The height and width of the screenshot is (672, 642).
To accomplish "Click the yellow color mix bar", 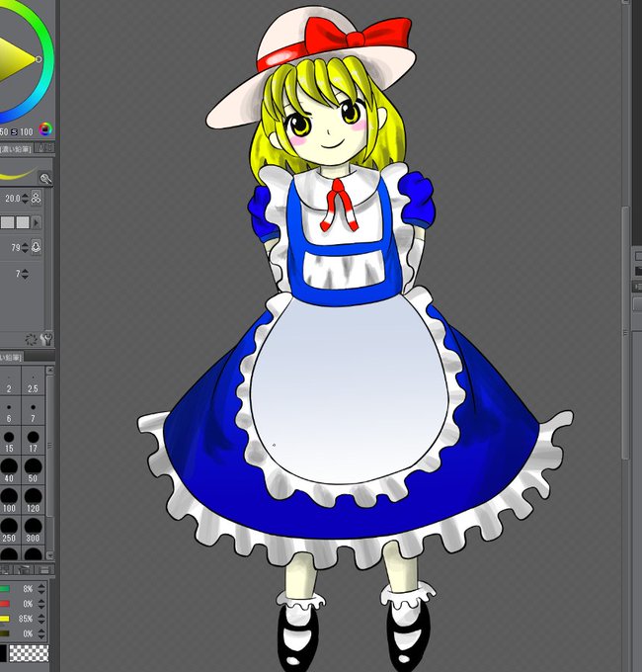I will pos(4,619).
